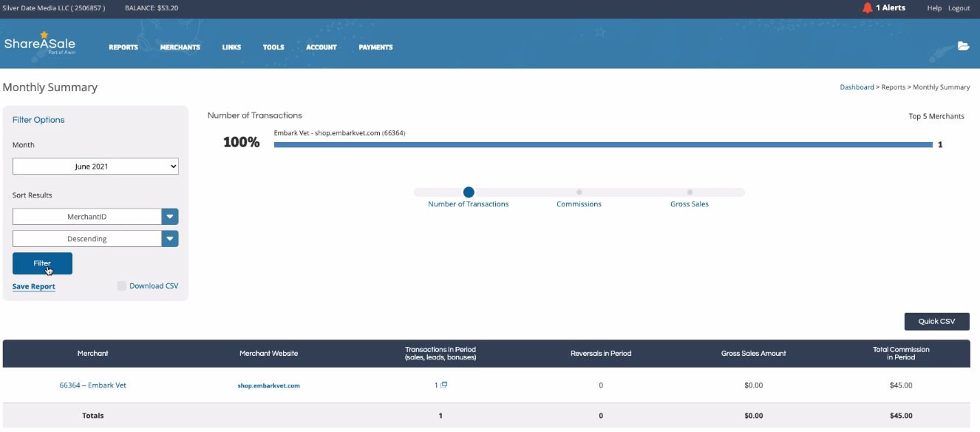This screenshot has height=432, width=980.
Task: Click the Logout link
Action: click(959, 8)
